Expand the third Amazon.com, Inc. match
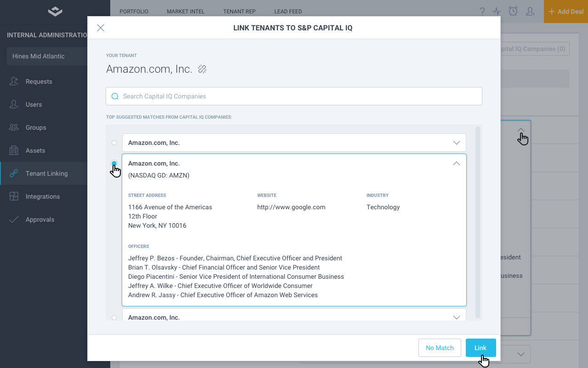The image size is (588, 368). 456,317
